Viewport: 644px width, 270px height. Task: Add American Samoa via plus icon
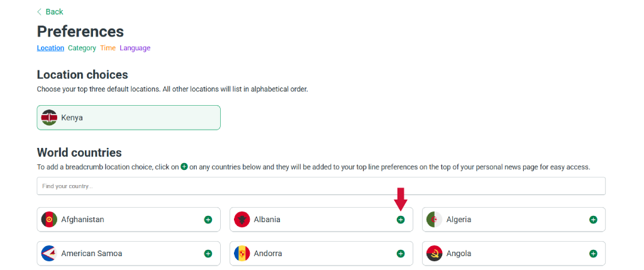[x=208, y=254]
